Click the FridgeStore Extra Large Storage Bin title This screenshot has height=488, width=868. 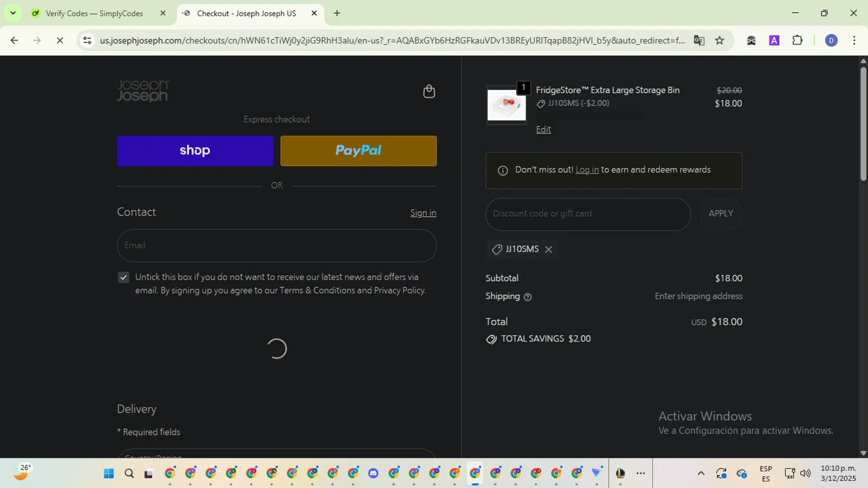click(608, 90)
